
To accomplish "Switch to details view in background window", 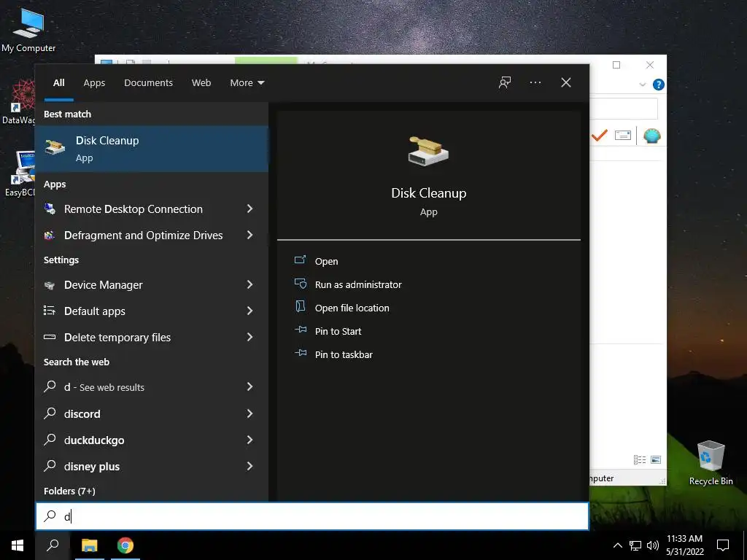I will [x=640, y=459].
